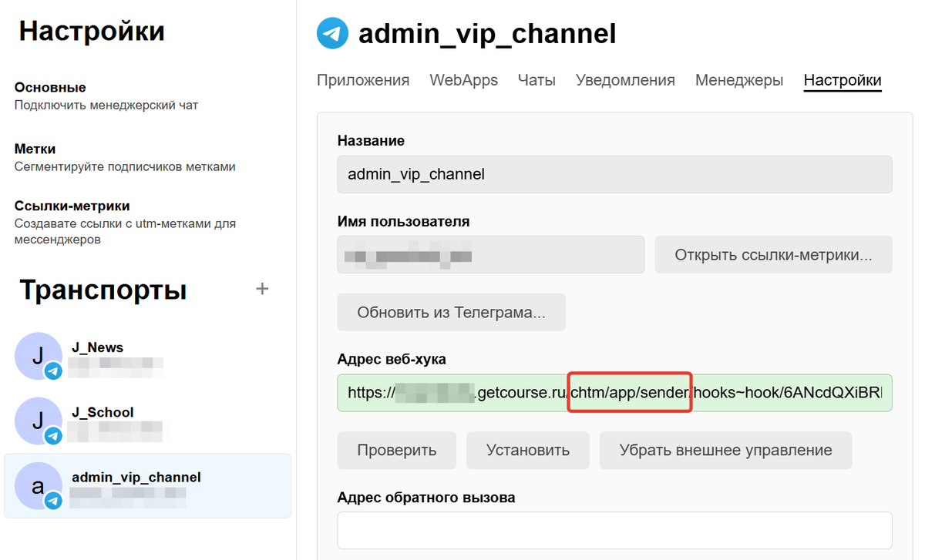Click the Подключить менеджерский чат description
This screenshot has width=925, height=560.
point(106,105)
